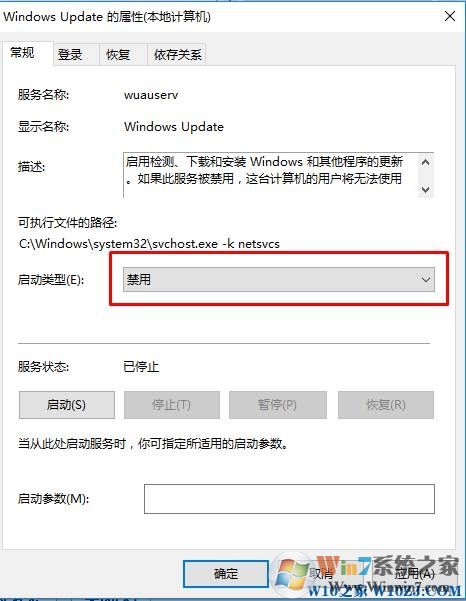Confirm with the 确定 button

click(x=226, y=573)
